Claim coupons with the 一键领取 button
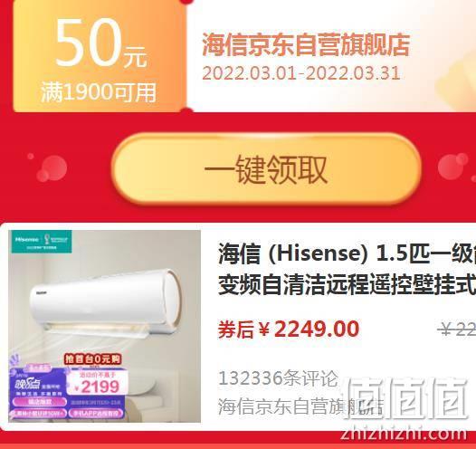Image resolution: width=476 pixels, height=449 pixels. pos(266,169)
